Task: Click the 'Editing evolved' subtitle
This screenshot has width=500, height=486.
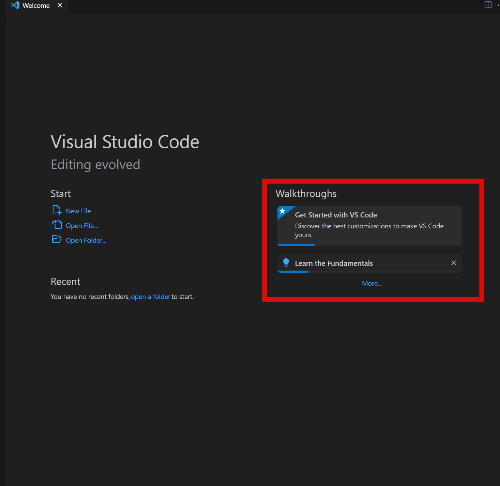Action: click(x=95, y=165)
